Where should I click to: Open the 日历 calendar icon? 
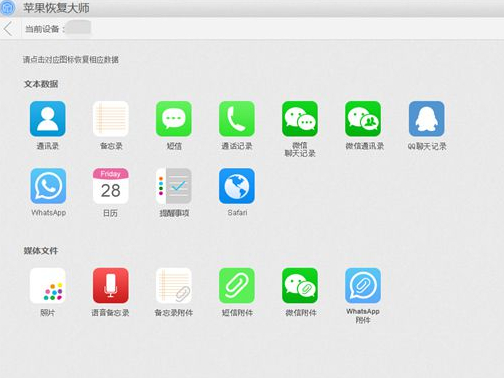click(x=111, y=186)
